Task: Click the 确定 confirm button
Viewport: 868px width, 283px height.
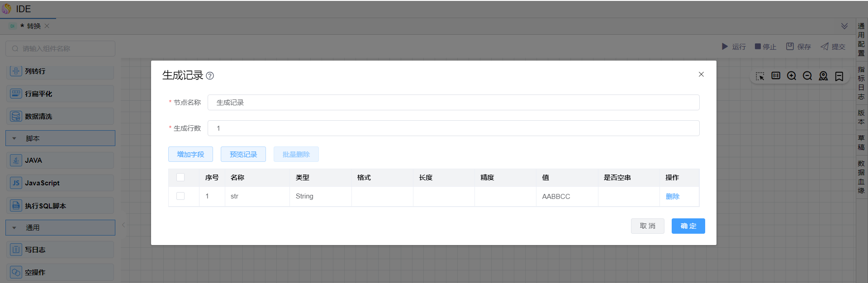Action: (x=688, y=226)
